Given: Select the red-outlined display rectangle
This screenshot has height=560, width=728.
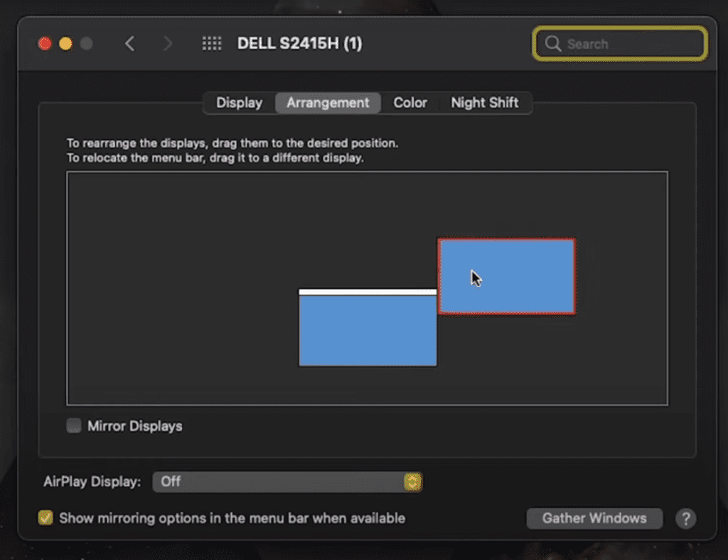Looking at the screenshot, I should click(506, 276).
